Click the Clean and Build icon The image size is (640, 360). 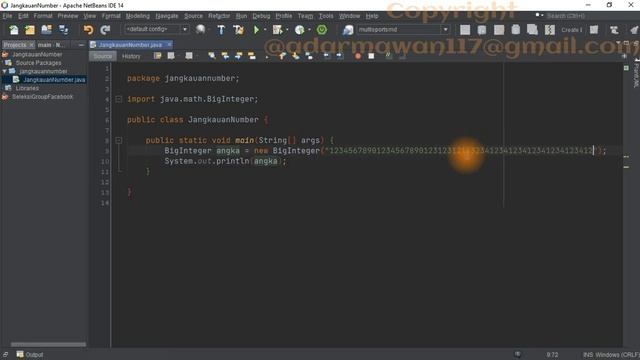pyautogui.click(x=238, y=30)
